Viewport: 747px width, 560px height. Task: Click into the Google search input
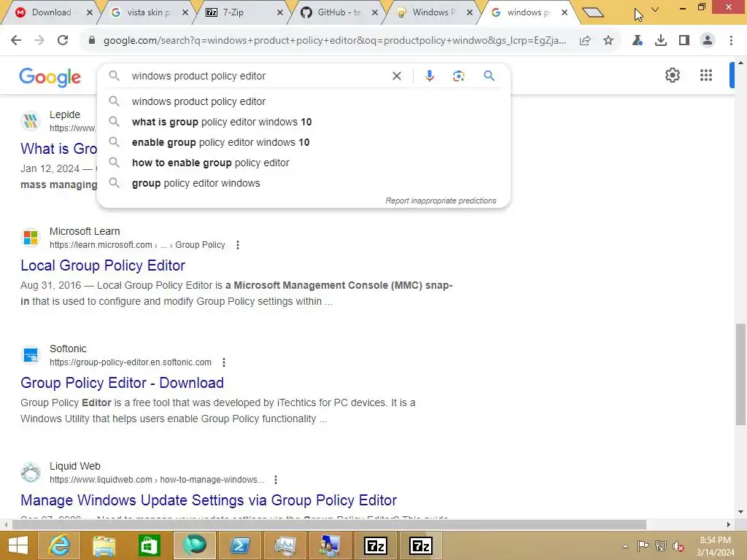click(x=258, y=76)
